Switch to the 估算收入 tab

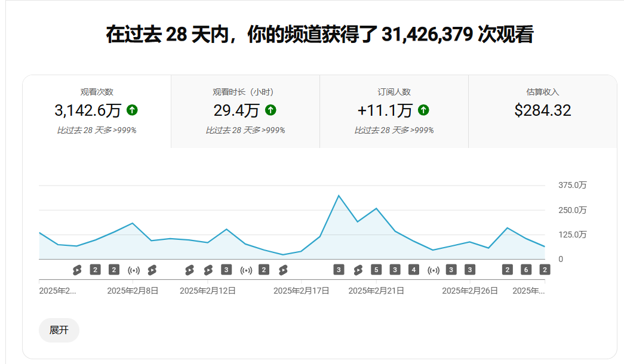(543, 112)
